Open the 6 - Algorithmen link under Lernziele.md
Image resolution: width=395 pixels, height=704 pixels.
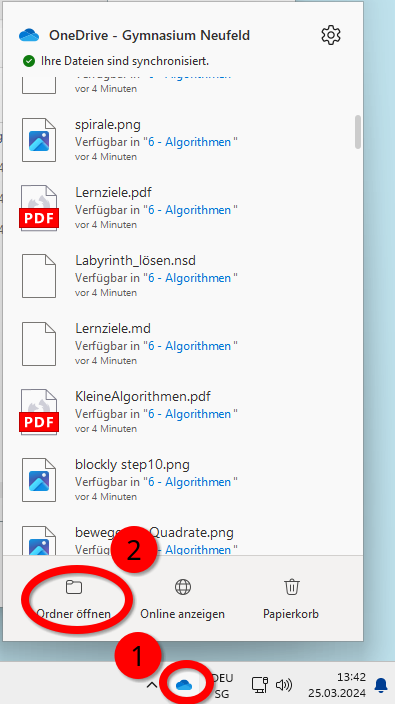click(x=189, y=346)
